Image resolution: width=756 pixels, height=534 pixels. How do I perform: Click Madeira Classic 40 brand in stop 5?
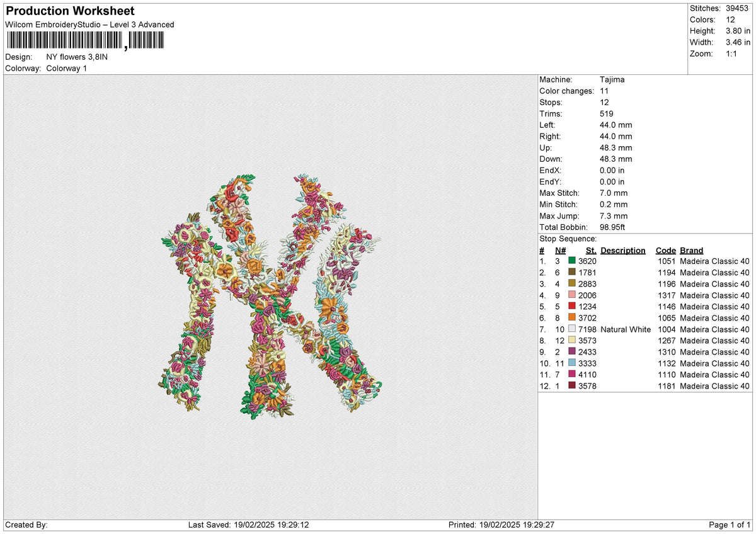tap(715, 306)
